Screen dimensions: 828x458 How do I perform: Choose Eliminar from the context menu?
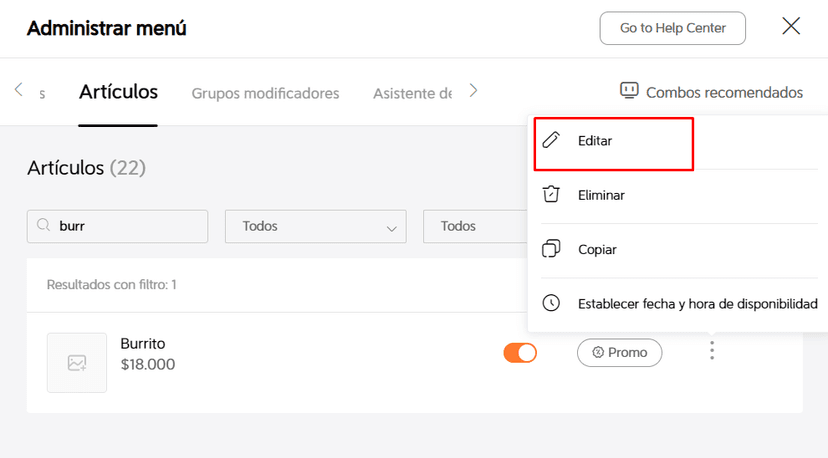(601, 195)
